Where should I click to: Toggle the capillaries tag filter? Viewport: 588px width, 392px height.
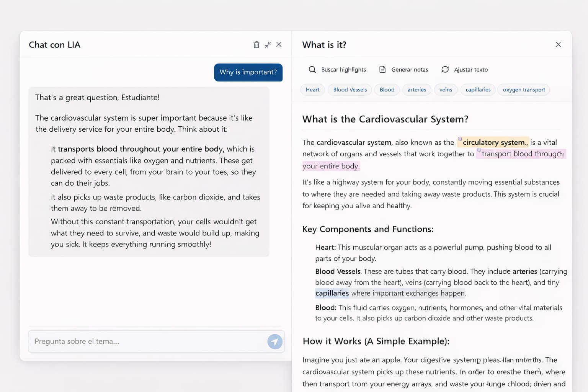[478, 90]
